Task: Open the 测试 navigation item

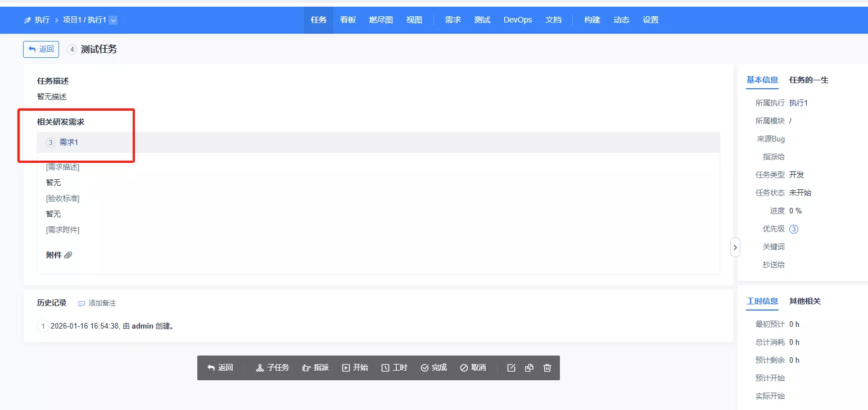Action: click(x=482, y=20)
